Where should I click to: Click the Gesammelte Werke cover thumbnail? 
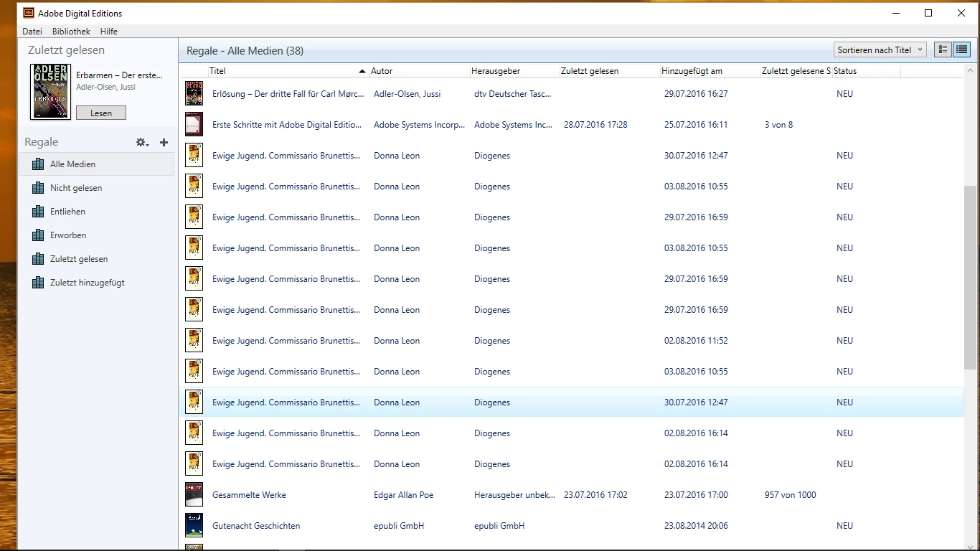point(194,495)
